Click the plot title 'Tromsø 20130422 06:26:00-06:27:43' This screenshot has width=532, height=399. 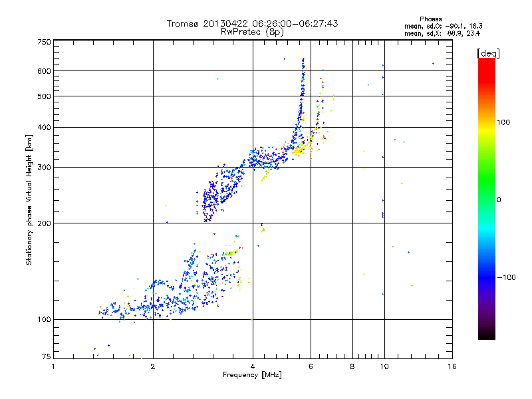(x=252, y=23)
